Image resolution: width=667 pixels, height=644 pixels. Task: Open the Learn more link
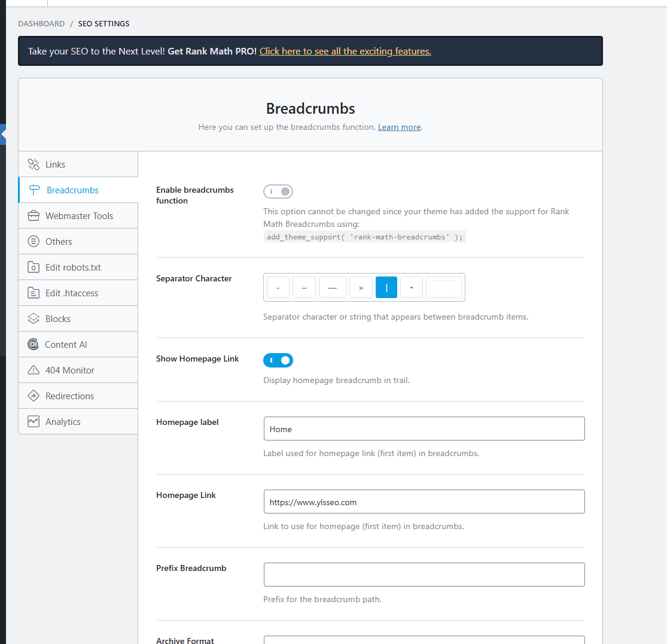tap(399, 127)
